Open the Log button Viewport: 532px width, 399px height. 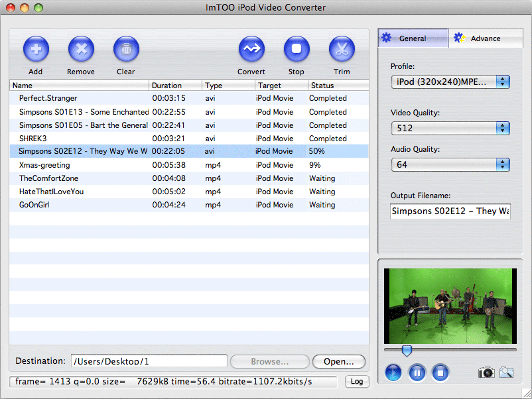pos(357,381)
